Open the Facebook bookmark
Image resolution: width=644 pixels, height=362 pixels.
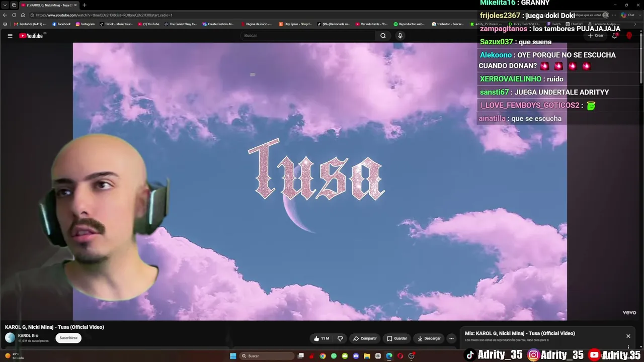point(61,24)
